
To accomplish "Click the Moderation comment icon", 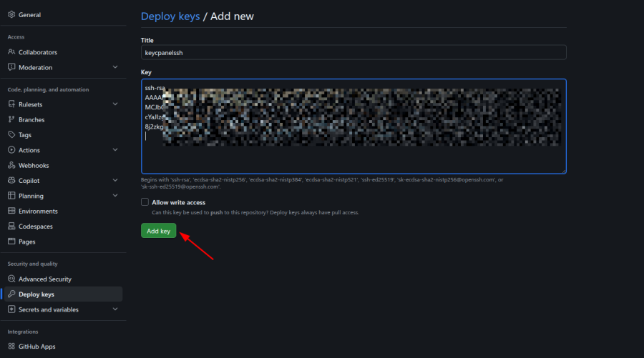I will tap(11, 67).
